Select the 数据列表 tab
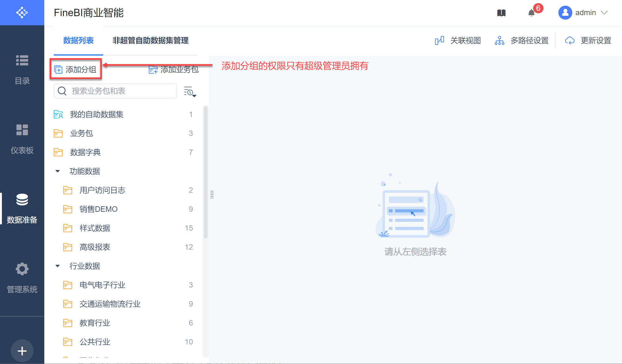This screenshot has height=364, width=622. (78, 40)
